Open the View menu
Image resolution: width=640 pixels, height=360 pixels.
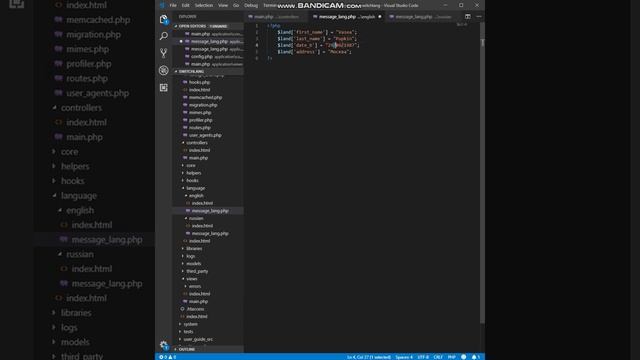tap(223, 5)
